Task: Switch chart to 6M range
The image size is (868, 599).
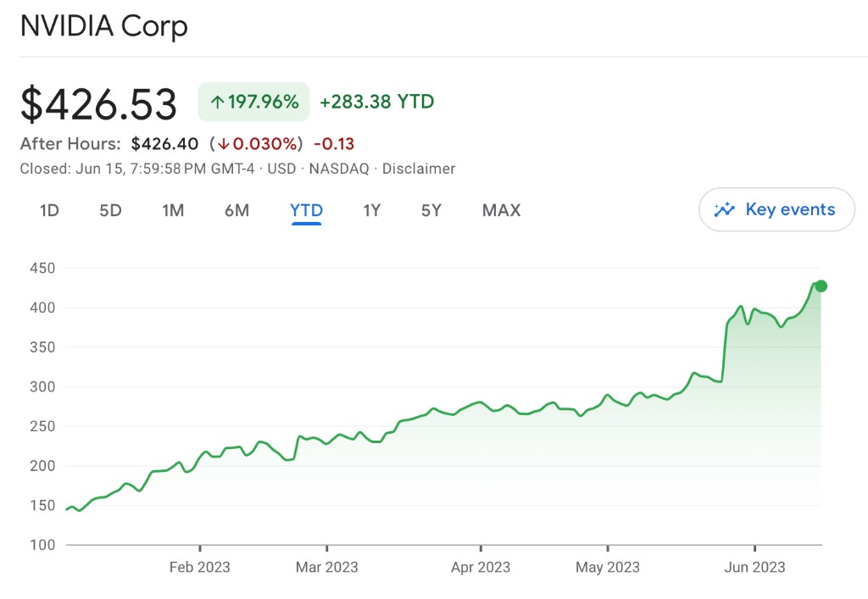Action: click(237, 210)
